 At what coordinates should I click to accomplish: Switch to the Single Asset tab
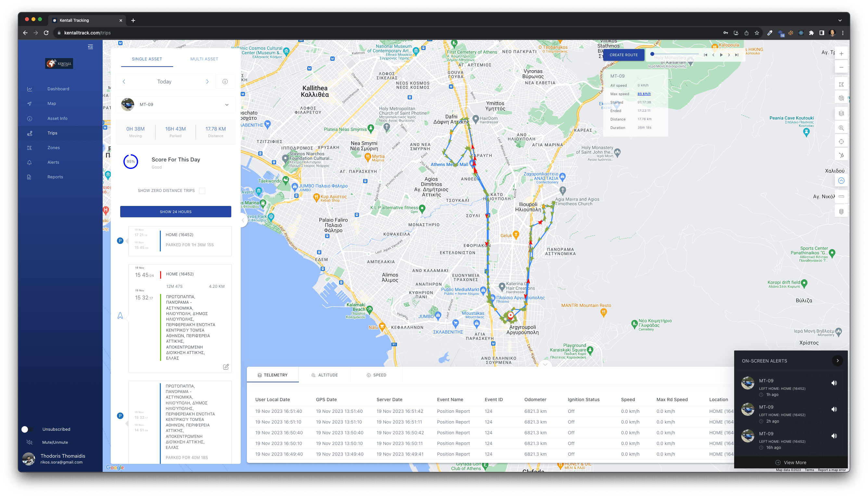147,59
